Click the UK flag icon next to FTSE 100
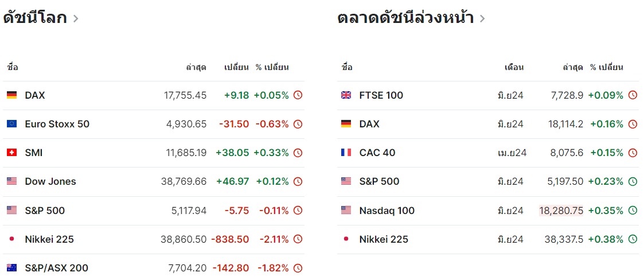 [346, 95]
